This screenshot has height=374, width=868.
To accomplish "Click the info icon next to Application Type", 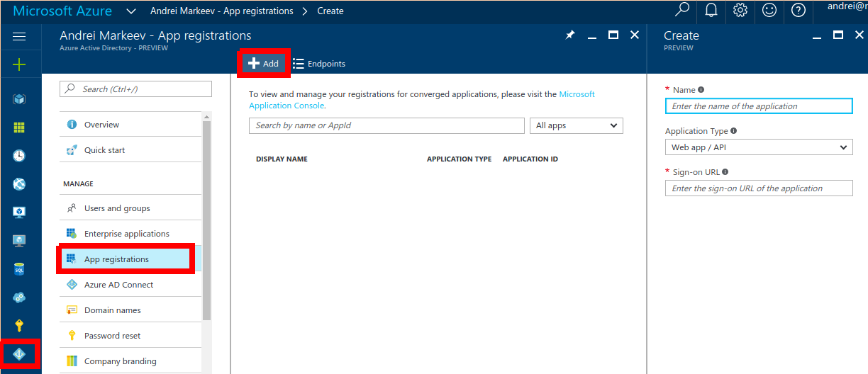I will click(733, 131).
